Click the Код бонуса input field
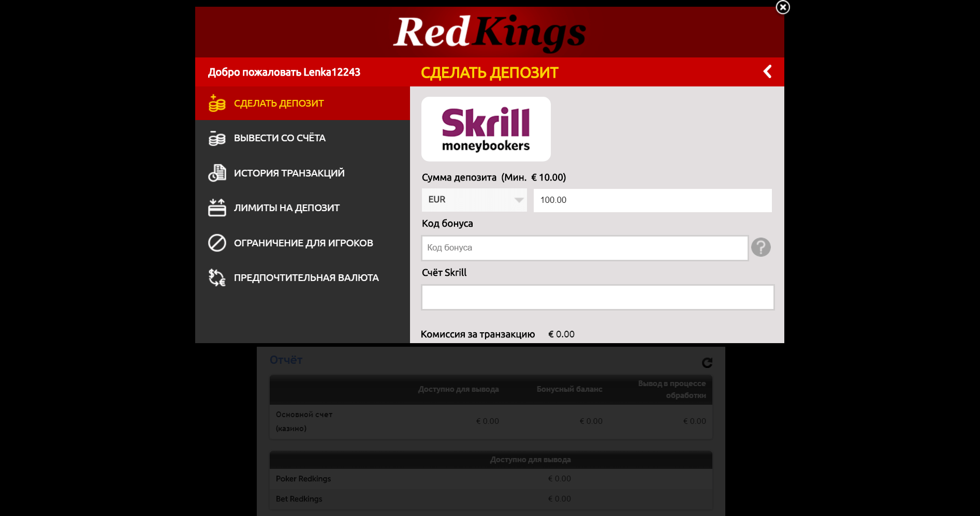This screenshot has width=980, height=516. click(x=585, y=248)
